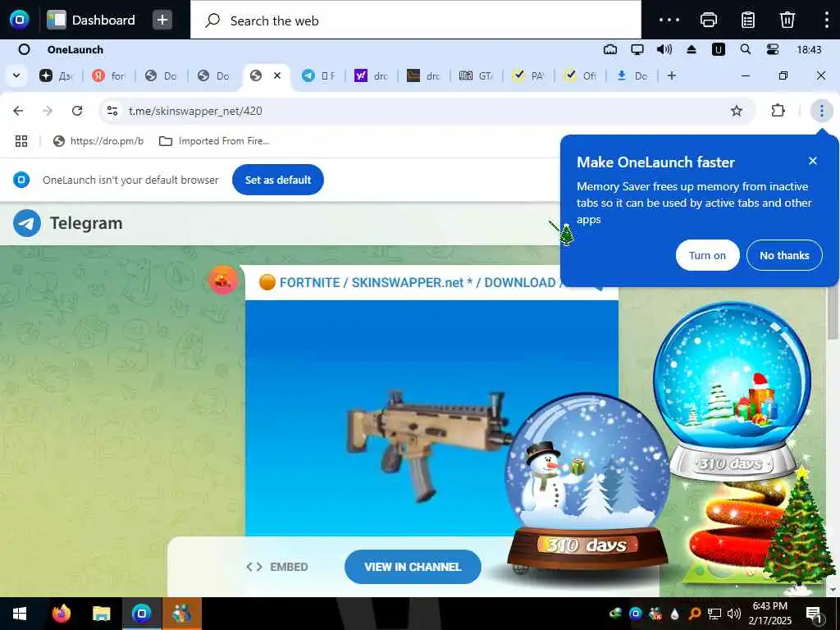
Task: Click the VIEW IN CHANNEL button
Action: click(x=413, y=567)
